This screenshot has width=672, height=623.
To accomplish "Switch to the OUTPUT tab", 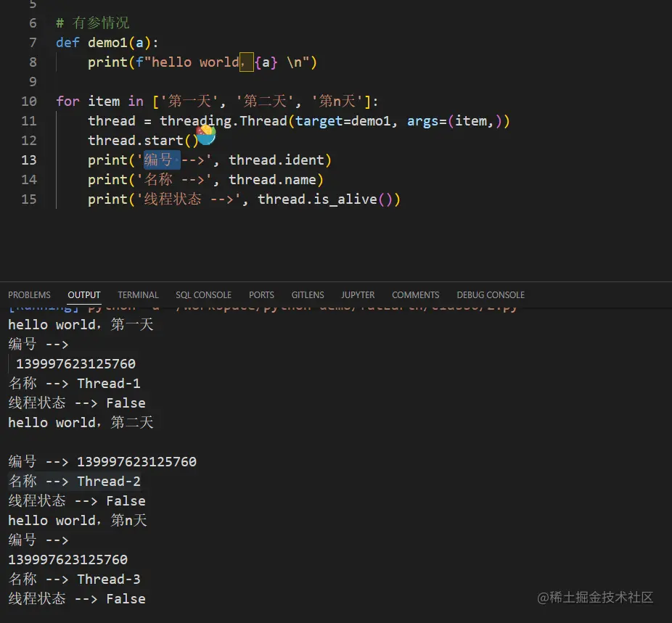I will pos(84,295).
